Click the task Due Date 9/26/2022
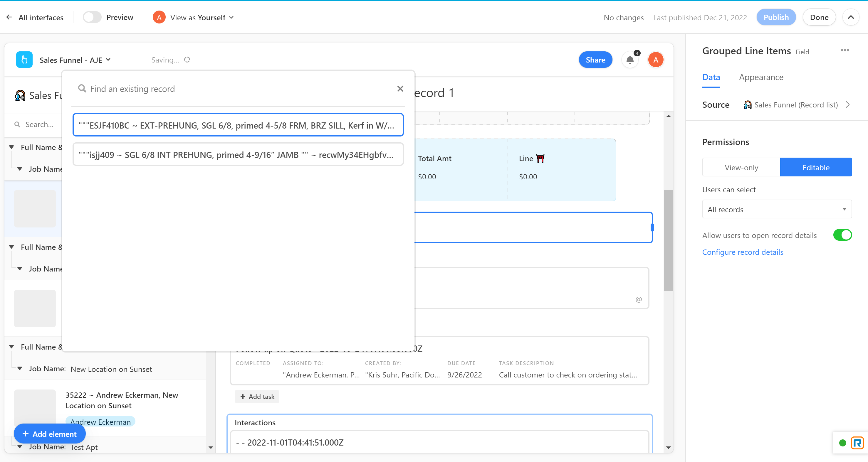 point(464,375)
